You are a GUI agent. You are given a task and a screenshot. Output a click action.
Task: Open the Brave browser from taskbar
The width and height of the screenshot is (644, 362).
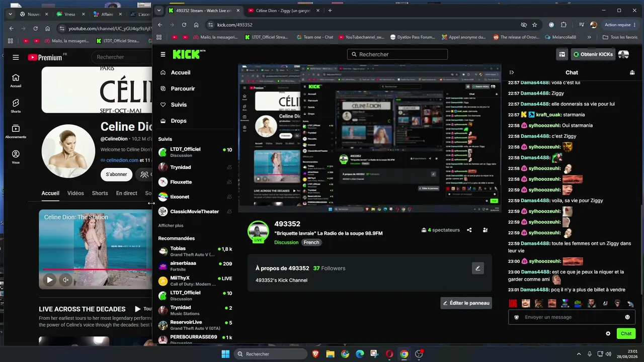tap(315, 354)
